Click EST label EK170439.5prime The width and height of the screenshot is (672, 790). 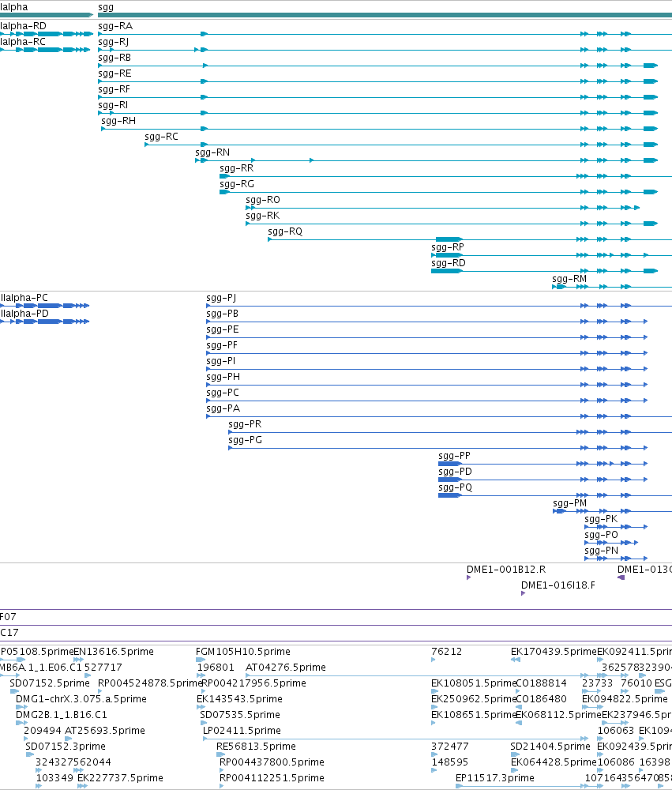click(x=554, y=652)
